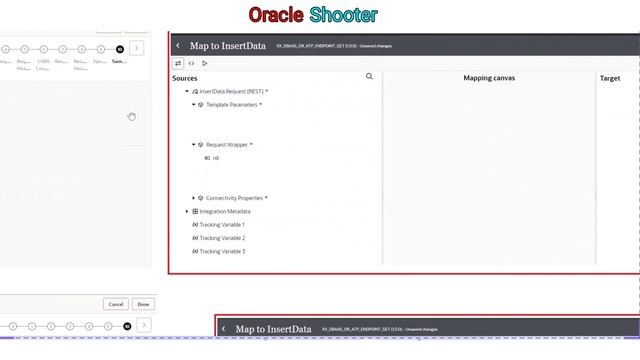Viewport: 640px width, 360px height.
Task: Click next arrow button in the bottom wizard train
Action: point(144,325)
